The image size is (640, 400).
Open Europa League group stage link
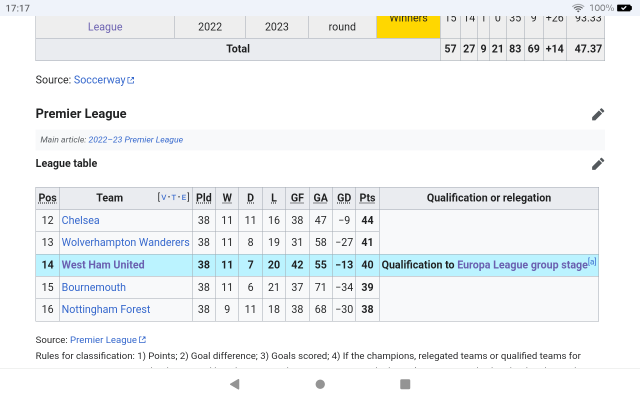[x=522, y=265]
